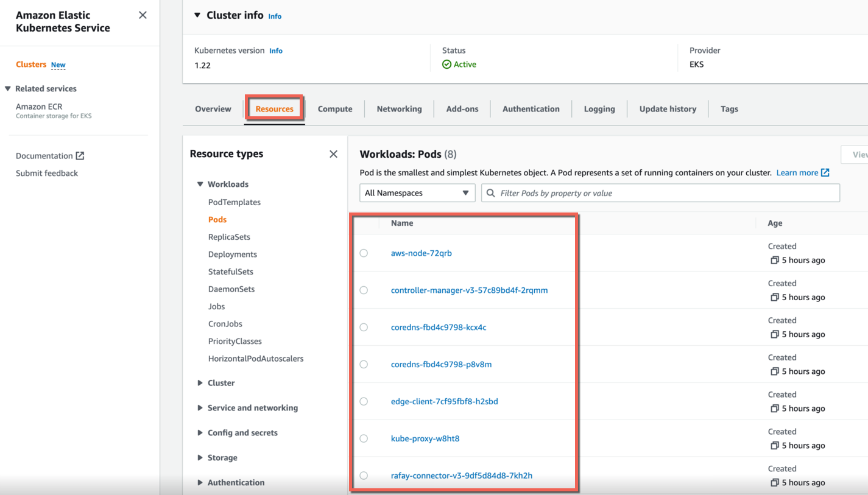Open the Logging tab
868x495 pixels.
599,109
